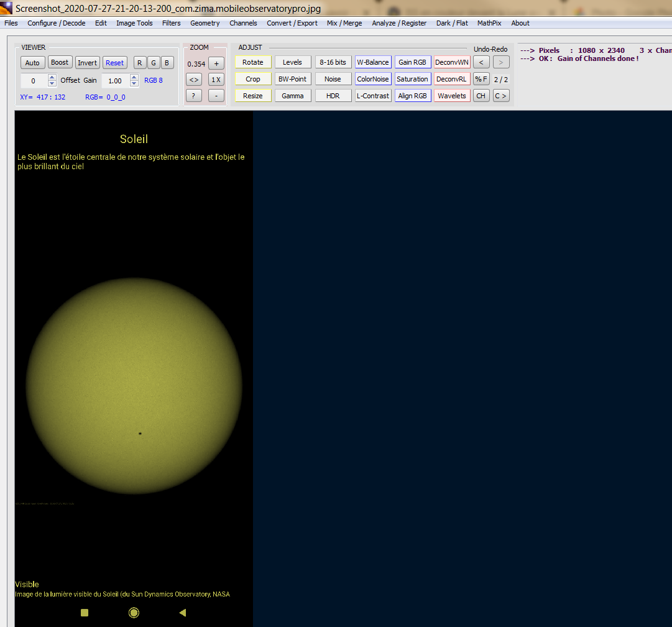Fit image with the <> button
This screenshot has height=627, width=672.
coord(194,80)
